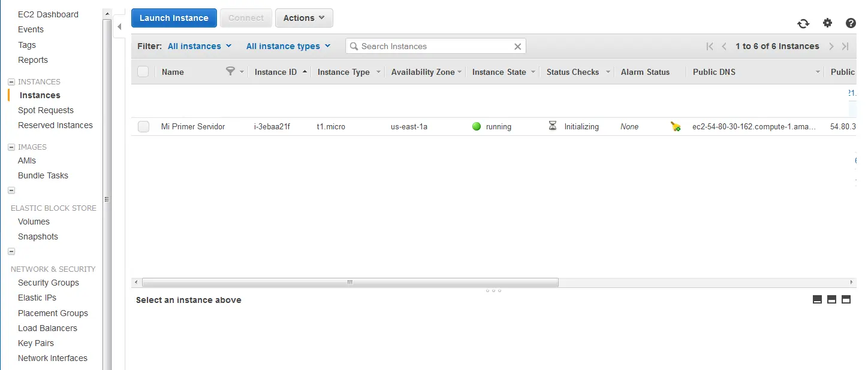Check the Mi Primer Servidor row checkbox
868x370 pixels.
click(143, 126)
